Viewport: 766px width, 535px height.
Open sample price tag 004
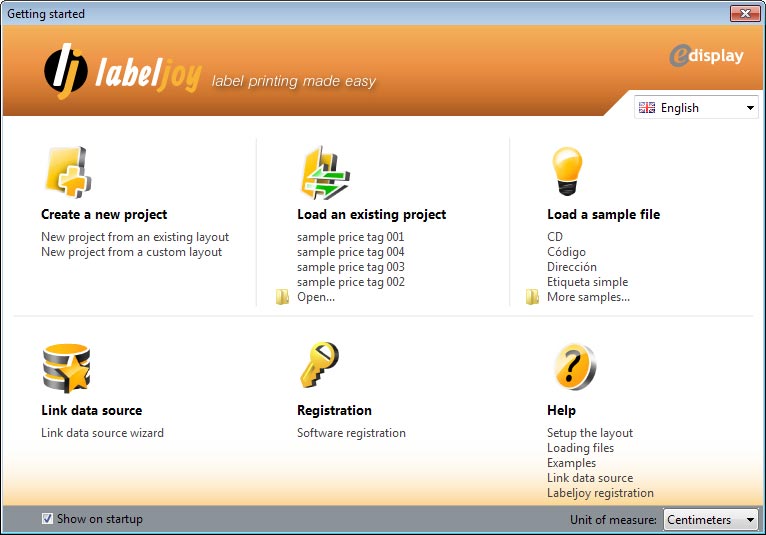[x=351, y=252]
